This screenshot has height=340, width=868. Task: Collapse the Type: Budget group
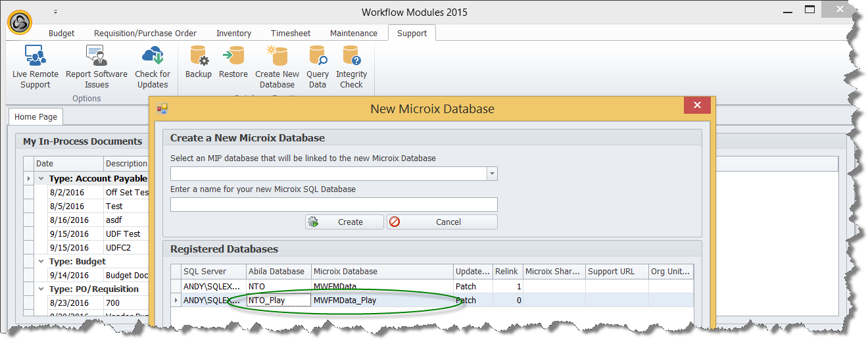(41, 262)
